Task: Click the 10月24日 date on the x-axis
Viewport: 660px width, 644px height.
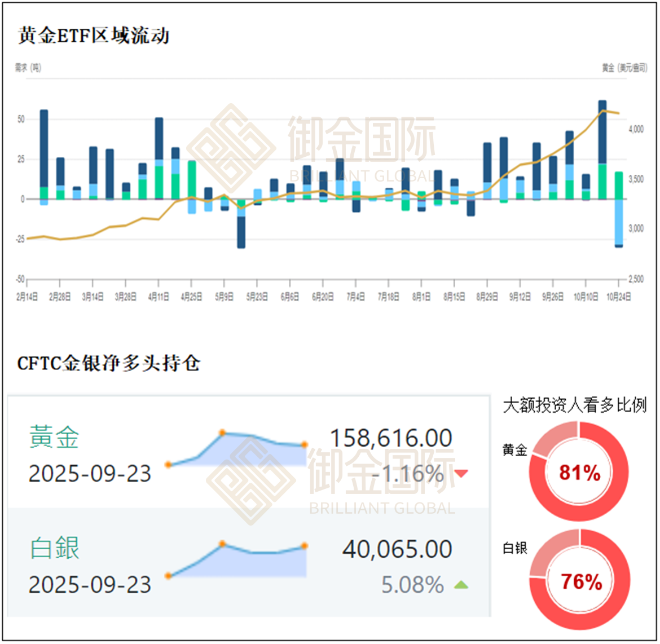Action: pyautogui.click(x=618, y=297)
